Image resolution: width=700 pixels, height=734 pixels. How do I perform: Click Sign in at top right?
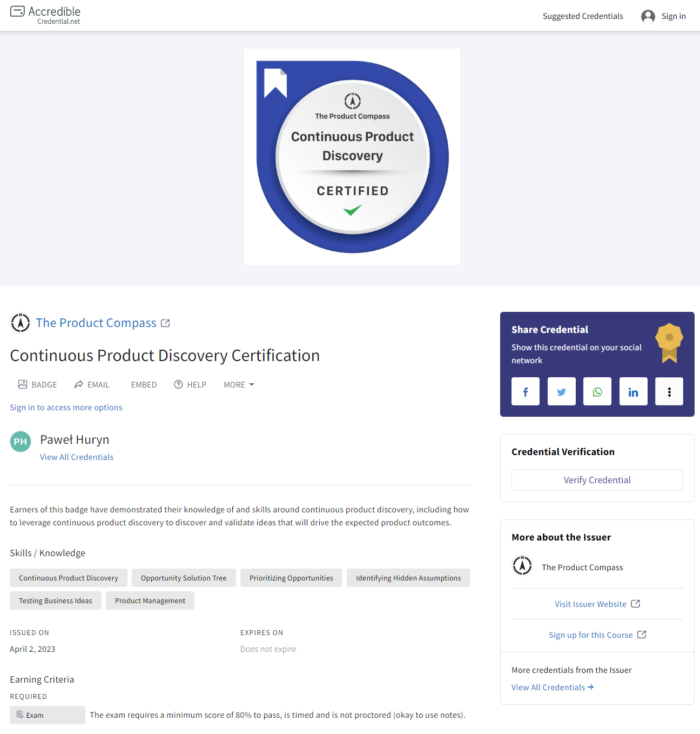(674, 16)
